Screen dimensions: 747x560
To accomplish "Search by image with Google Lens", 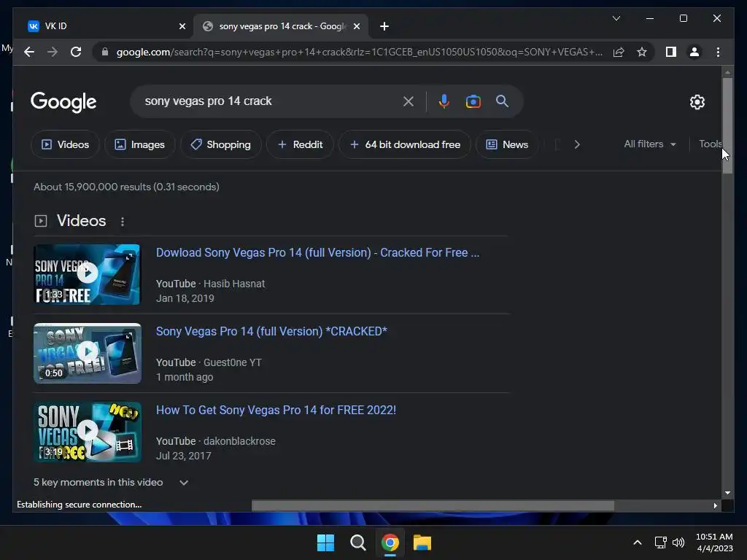I will pyautogui.click(x=473, y=101).
